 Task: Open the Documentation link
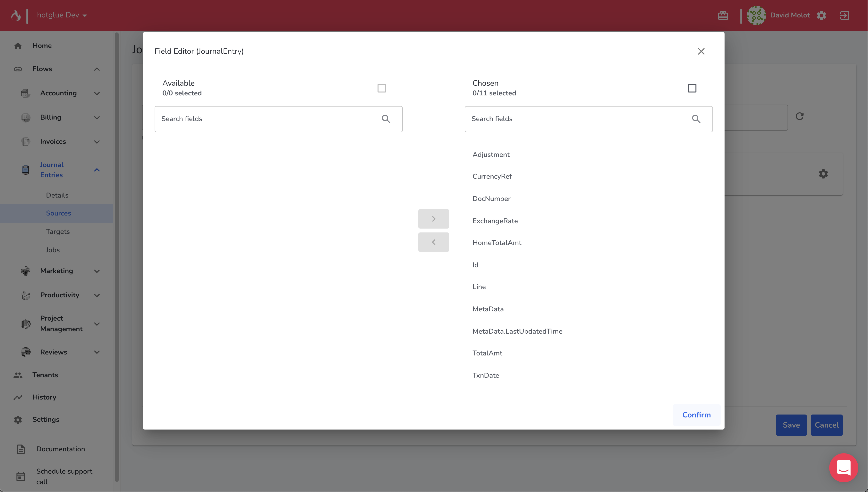tap(61, 449)
